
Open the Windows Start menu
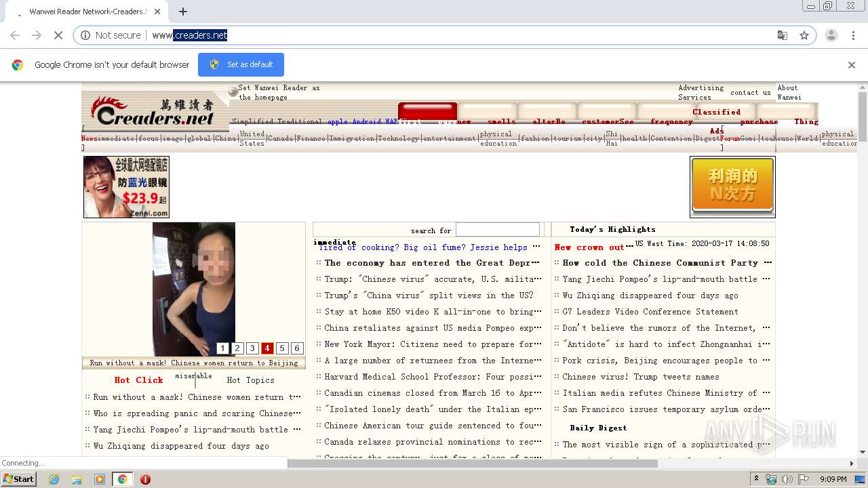[x=18, y=479]
